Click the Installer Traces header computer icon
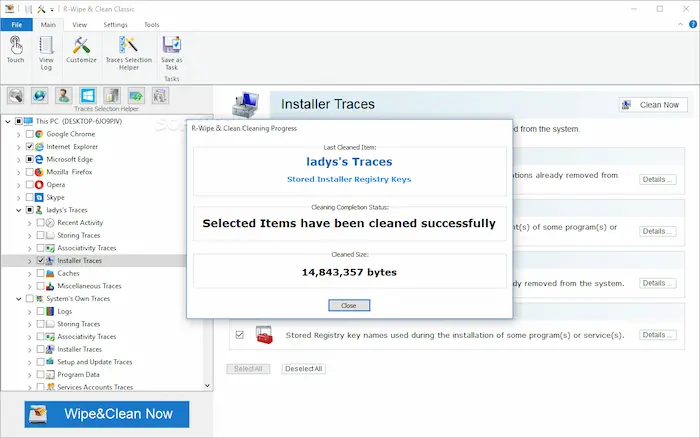Image resolution: width=700 pixels, height=438 pixels. 246,104
